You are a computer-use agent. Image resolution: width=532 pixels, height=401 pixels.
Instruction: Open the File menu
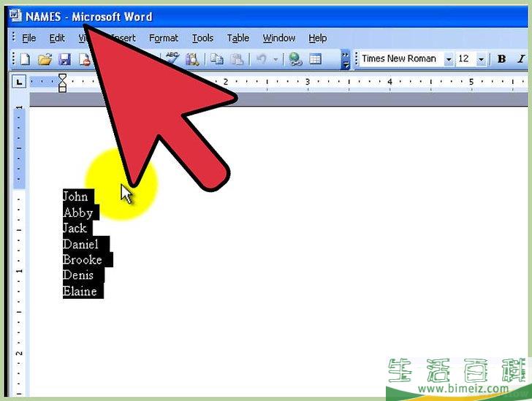coord(28,38)
